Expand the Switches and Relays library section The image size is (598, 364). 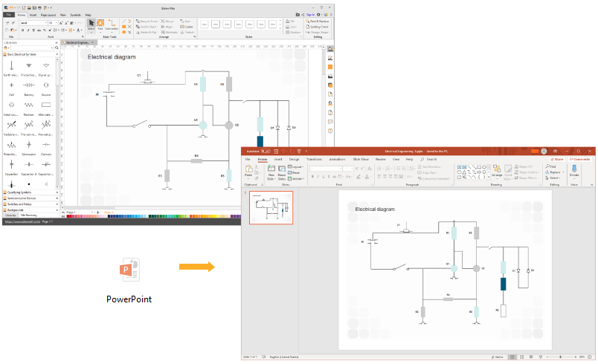[30, 204]
